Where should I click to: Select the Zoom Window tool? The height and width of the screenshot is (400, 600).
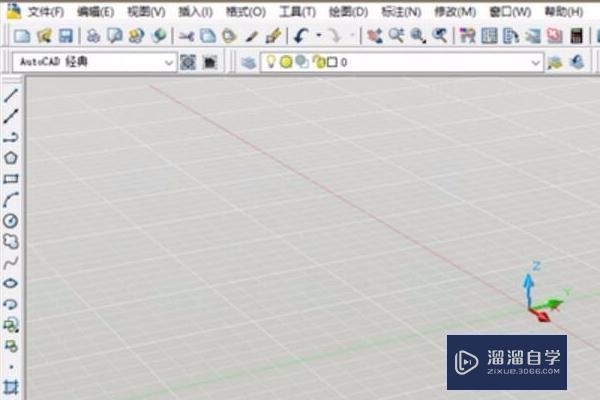[418, 36]
